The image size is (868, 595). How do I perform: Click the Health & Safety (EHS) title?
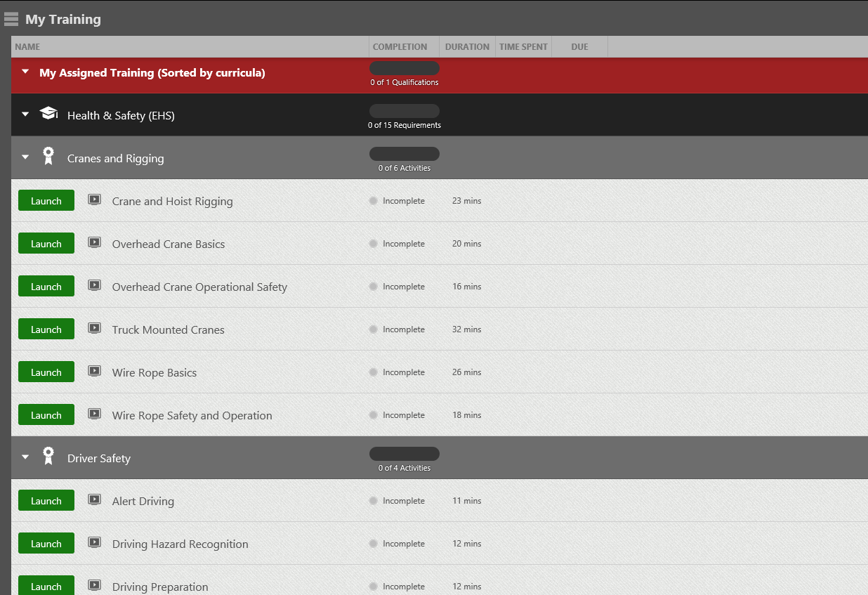point(121,116)
